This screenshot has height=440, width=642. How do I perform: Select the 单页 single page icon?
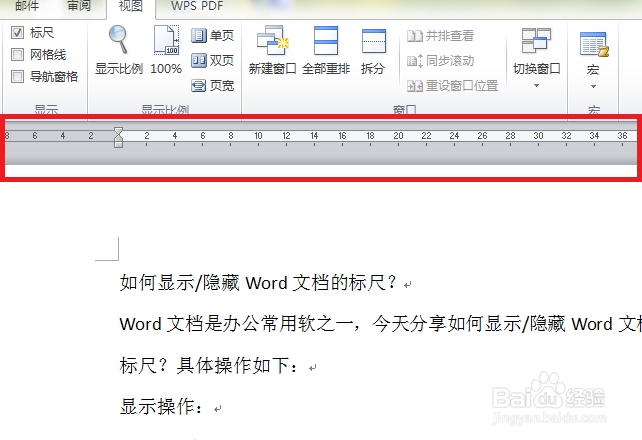(x=199, y=36)
